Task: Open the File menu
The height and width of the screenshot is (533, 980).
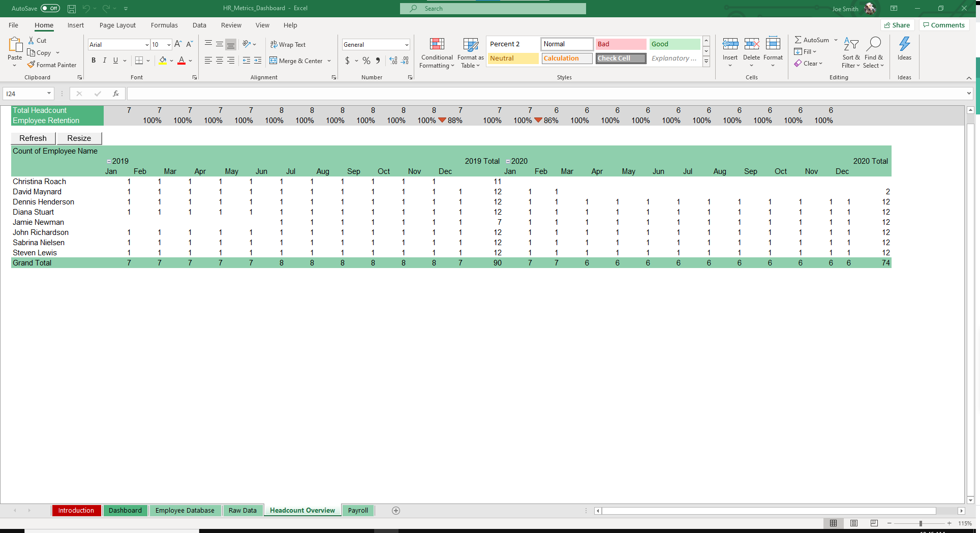Action: coord(14,25)
